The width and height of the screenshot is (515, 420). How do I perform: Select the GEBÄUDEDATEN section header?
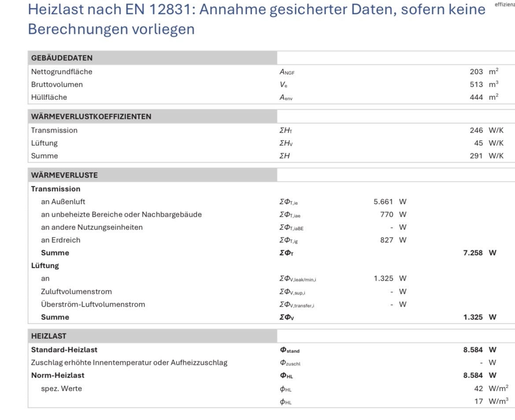pos(62,58)
